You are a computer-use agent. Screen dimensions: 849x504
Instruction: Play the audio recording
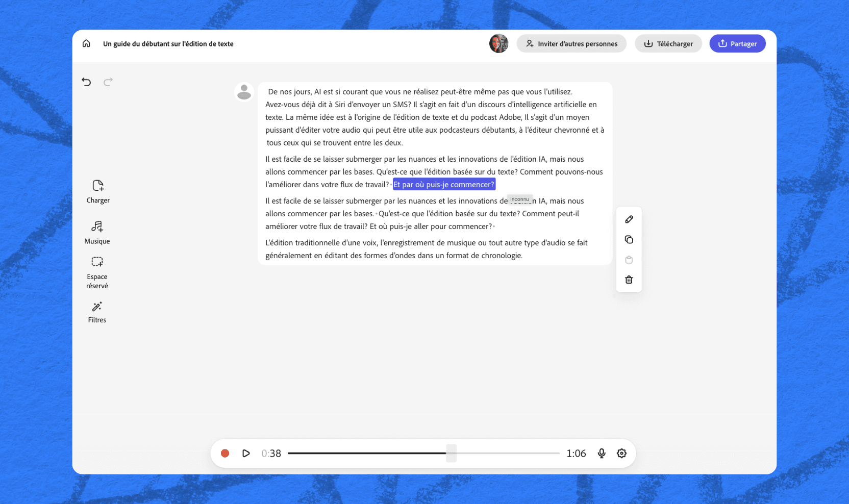[x=246, y=453]
